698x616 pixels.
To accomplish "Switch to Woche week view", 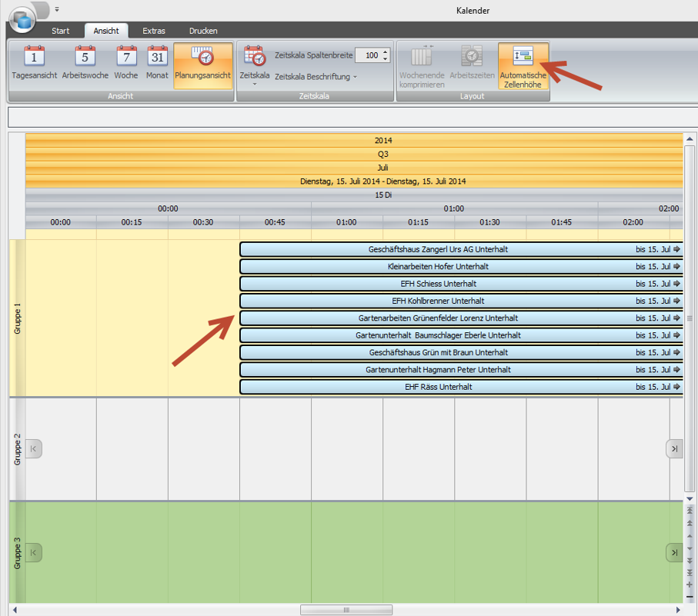I will click(x=126, y=63).
